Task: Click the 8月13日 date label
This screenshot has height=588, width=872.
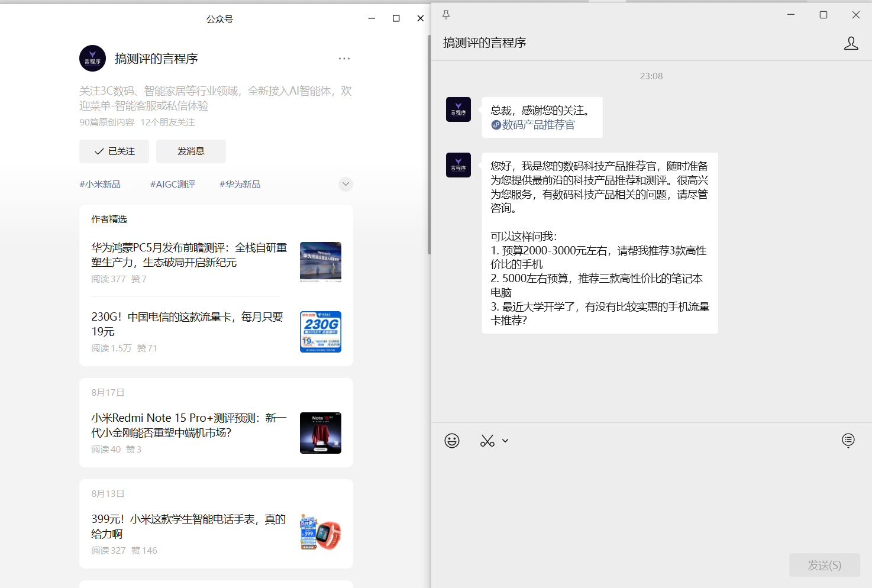Action: pyautogui.click(x=108, y=494)
